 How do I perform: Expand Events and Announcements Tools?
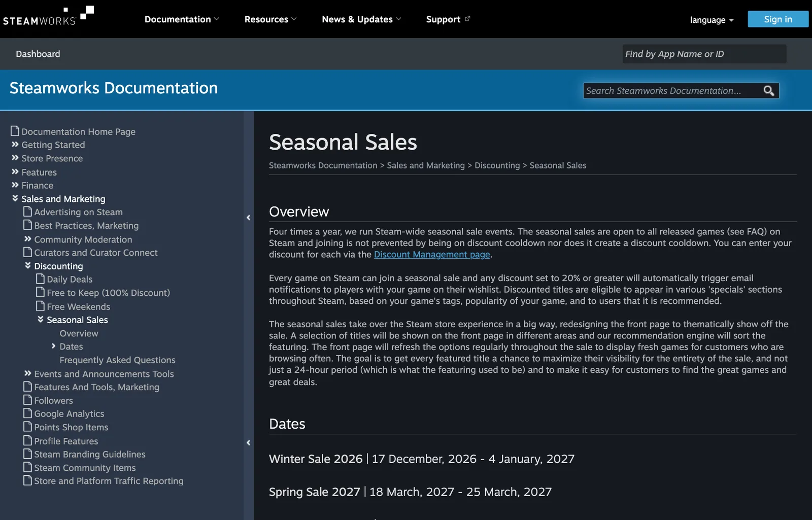[27, 373]
